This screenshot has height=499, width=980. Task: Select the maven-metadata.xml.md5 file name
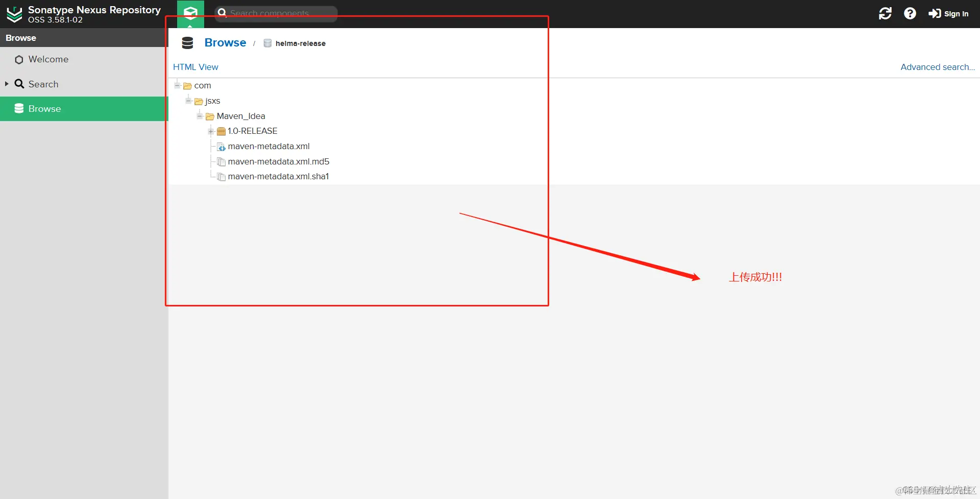point(279,161)
